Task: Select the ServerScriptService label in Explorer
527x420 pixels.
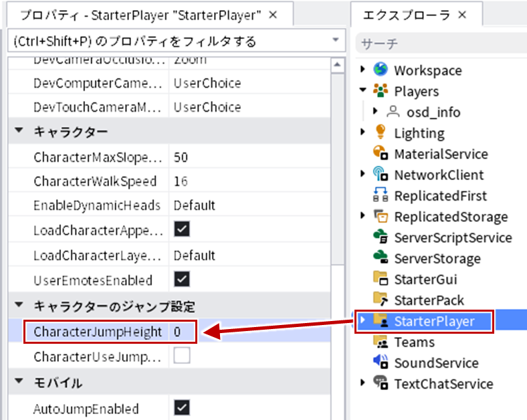Action: [x=453, y=238]
